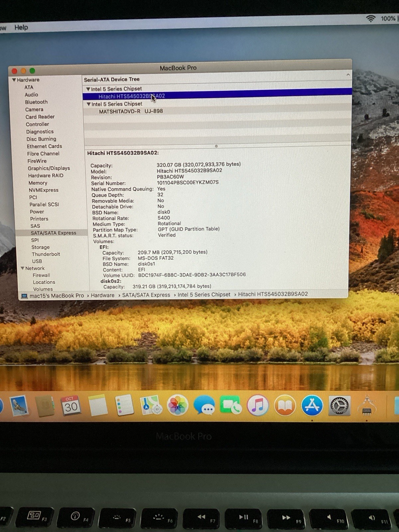Choose Controller in the sidebar

[37, 124]
